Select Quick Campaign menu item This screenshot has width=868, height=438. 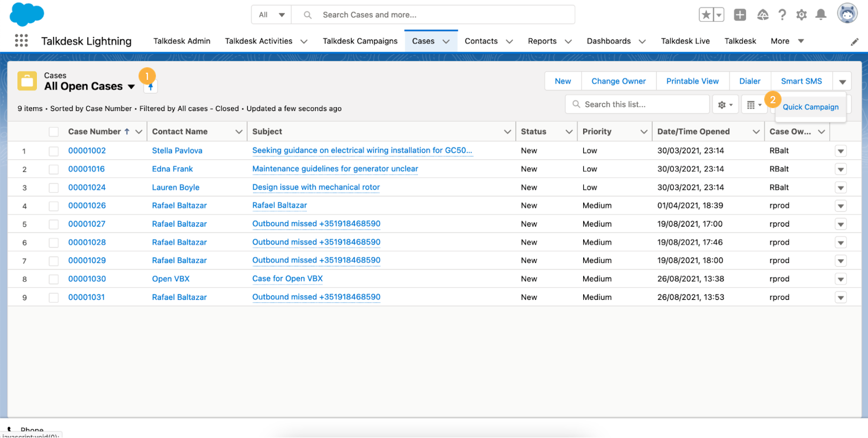(x=810, y=107)
